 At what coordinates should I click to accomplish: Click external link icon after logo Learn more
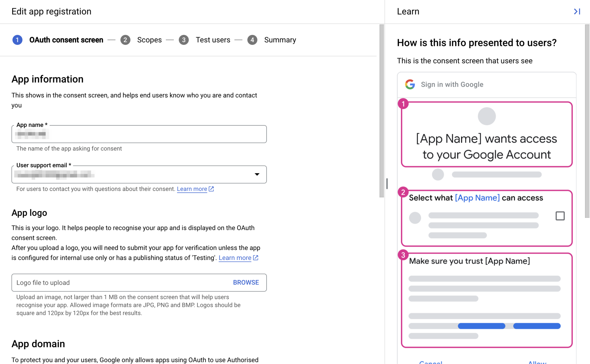tap(256, 258)
